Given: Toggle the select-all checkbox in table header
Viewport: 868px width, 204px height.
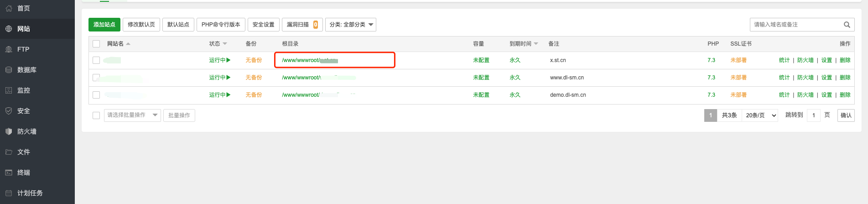Looking at the screenshot, I should 96,44.
